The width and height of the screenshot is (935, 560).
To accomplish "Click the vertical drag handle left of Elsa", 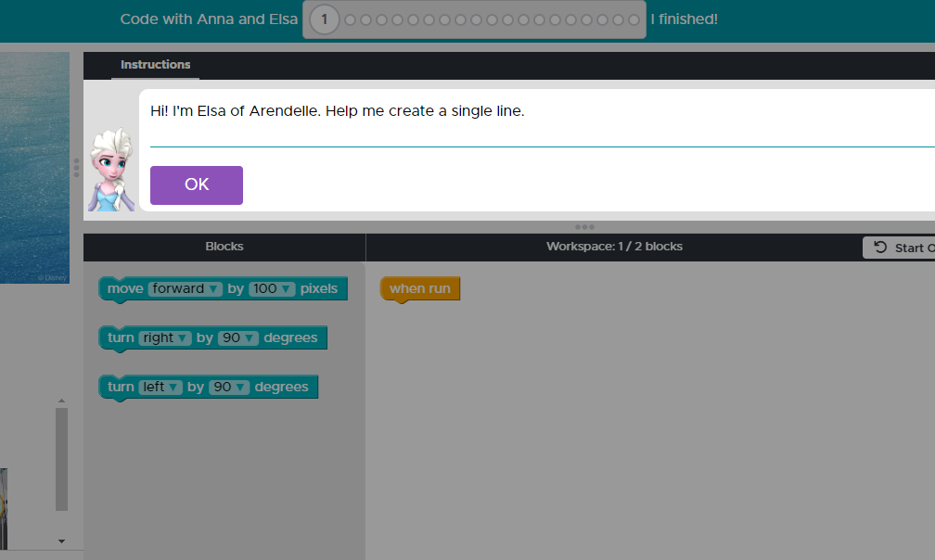I will point(76,168).
